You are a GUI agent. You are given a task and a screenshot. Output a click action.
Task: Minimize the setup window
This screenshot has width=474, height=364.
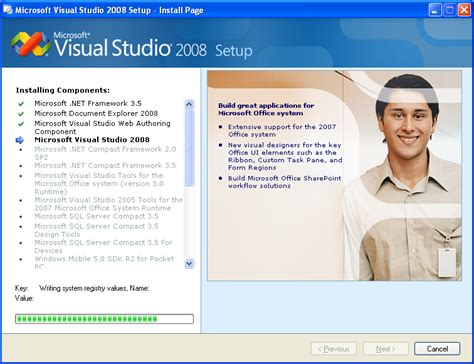point(434,10)
